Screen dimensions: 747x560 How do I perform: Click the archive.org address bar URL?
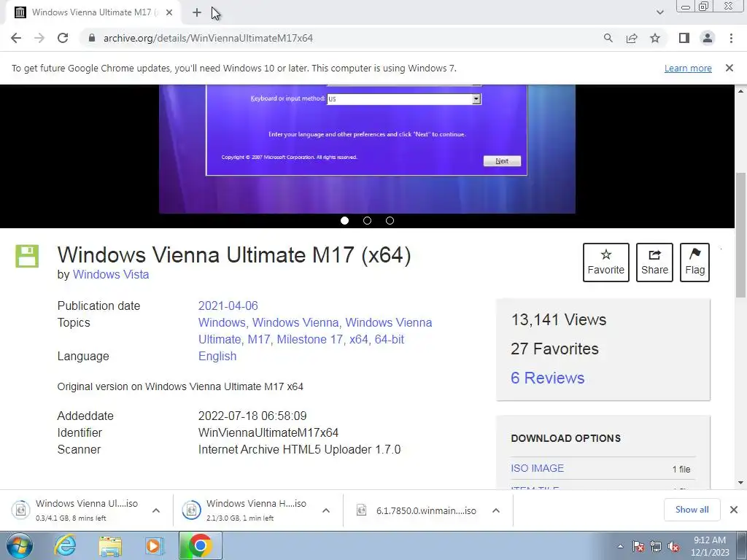click(208, 38)
